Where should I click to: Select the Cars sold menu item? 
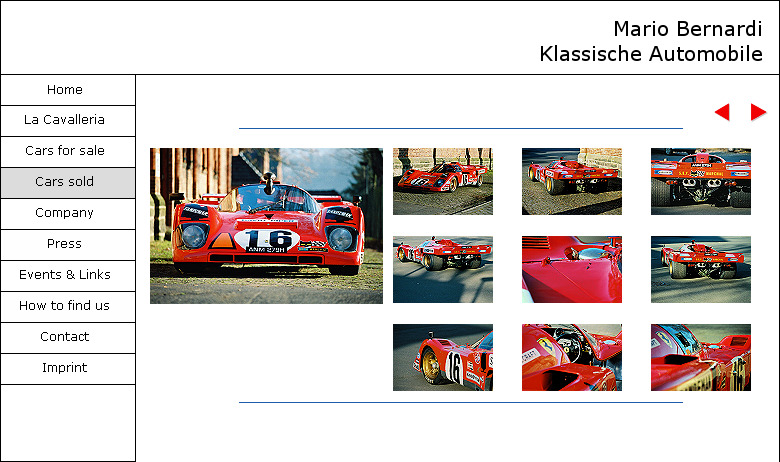68,183
